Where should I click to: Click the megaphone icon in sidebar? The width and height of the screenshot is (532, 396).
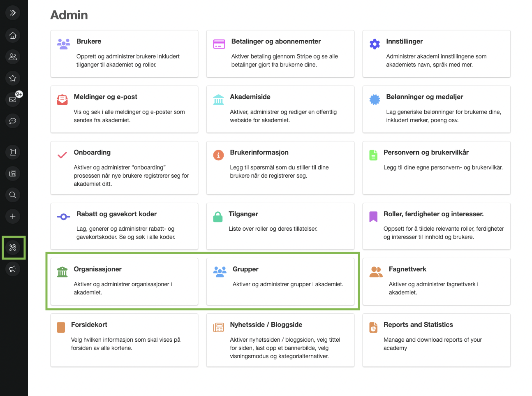pos(13,269)
